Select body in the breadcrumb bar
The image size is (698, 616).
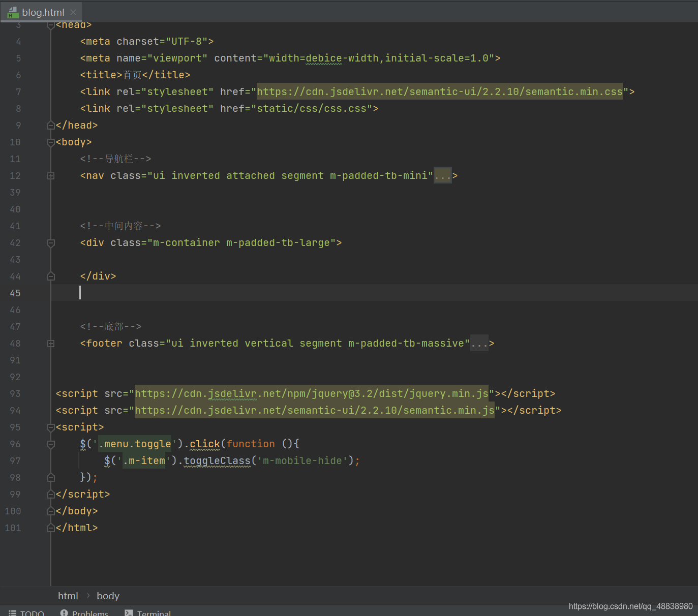click(x=108, y=596)
